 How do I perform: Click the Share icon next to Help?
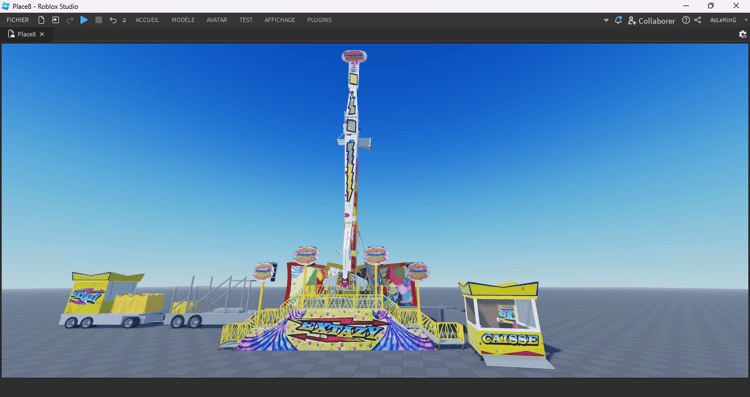point(698,20)
